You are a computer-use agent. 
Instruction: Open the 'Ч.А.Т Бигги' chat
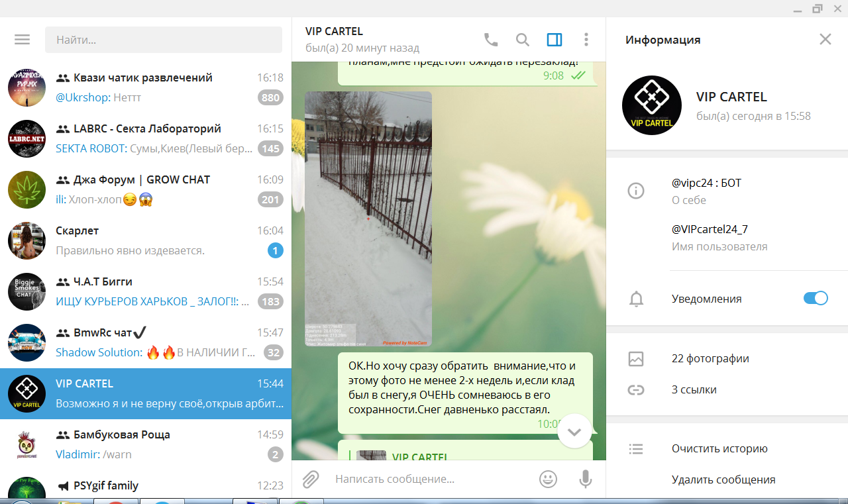(x=146, y=291)
